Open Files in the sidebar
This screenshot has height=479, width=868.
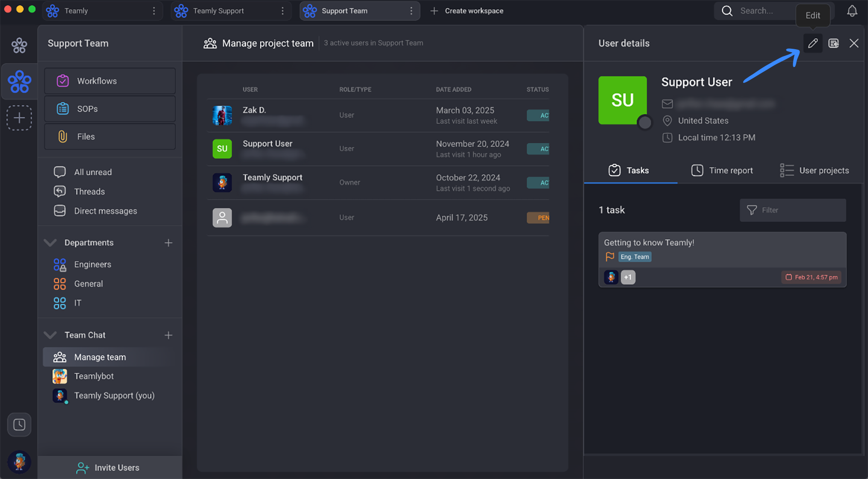110,137
